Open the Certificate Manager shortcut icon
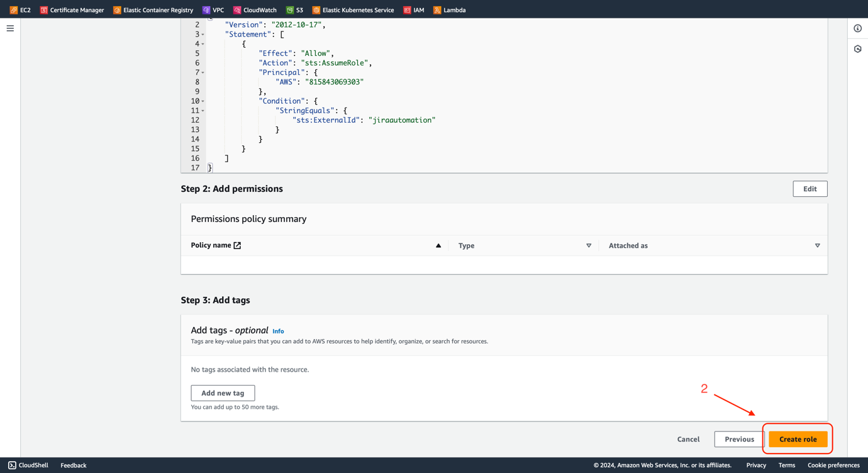 (x=43, y=10)
